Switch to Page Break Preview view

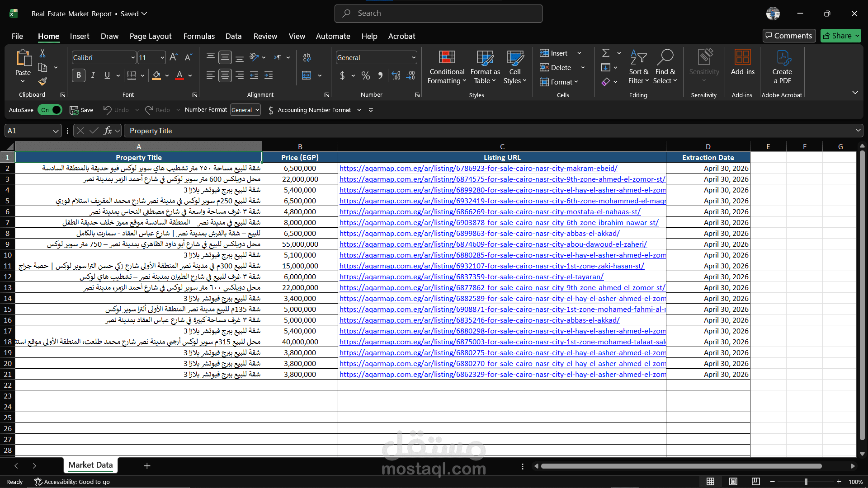[x=755, y=482]
